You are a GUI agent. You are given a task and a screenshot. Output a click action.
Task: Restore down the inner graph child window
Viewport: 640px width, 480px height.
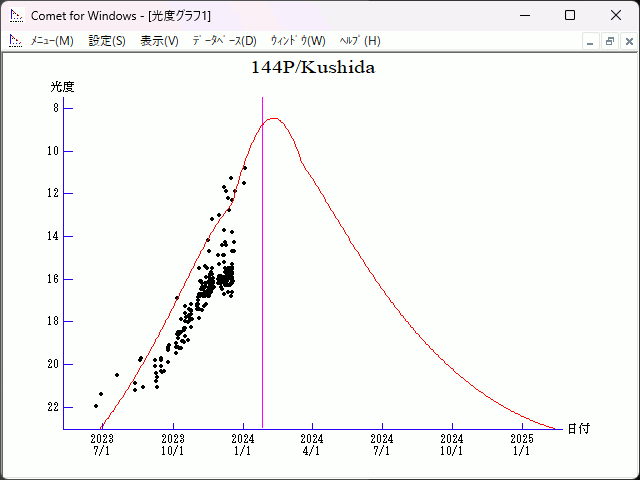coord(609,41)
